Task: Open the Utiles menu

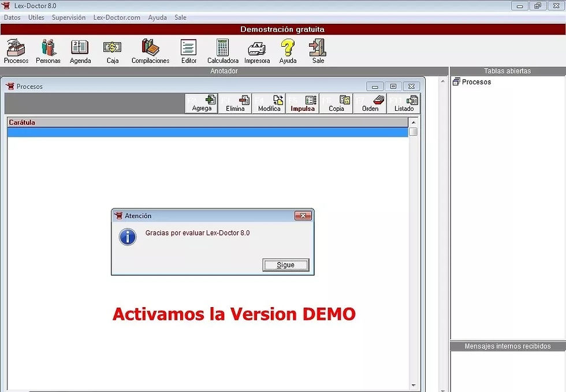Action: (36, 17)
